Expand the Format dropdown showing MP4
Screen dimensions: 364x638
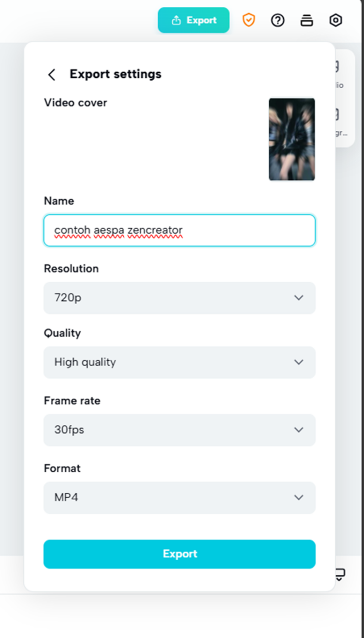(180, 497)
